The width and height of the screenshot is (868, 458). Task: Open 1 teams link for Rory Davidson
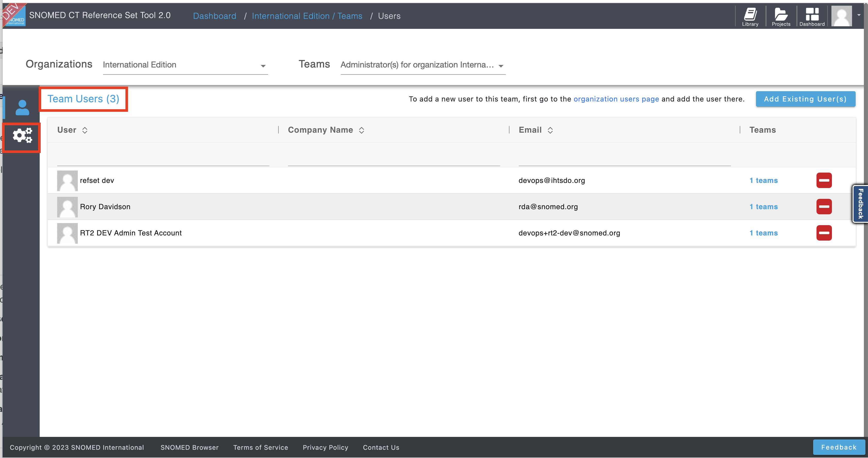tap(763, 207)
